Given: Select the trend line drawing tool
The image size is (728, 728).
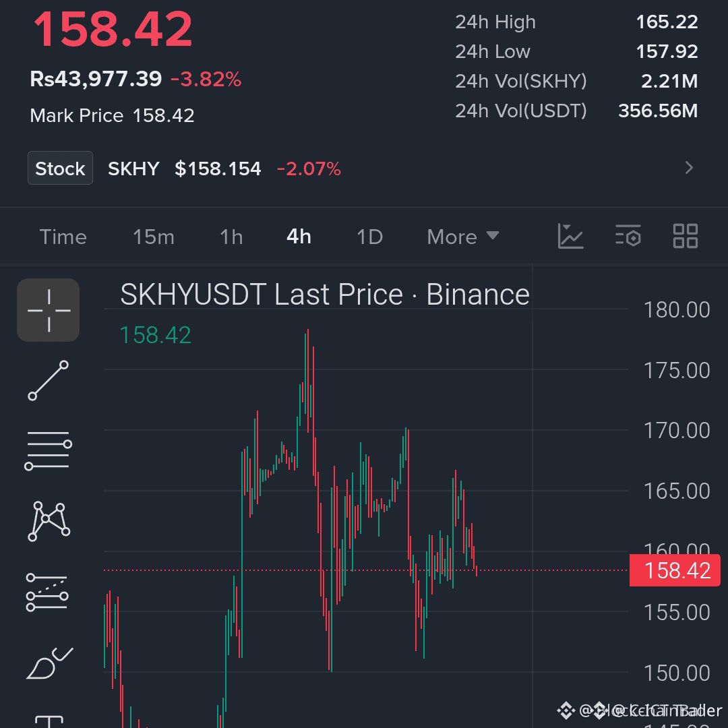Looking at the screenshot, I should coord(49,380).
